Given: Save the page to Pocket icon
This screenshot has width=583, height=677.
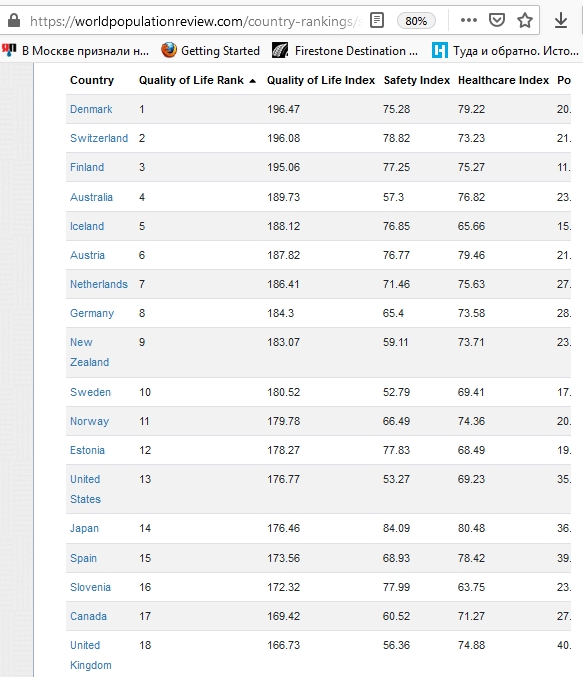Looking at the screenshot, I should tap(497, 20).
